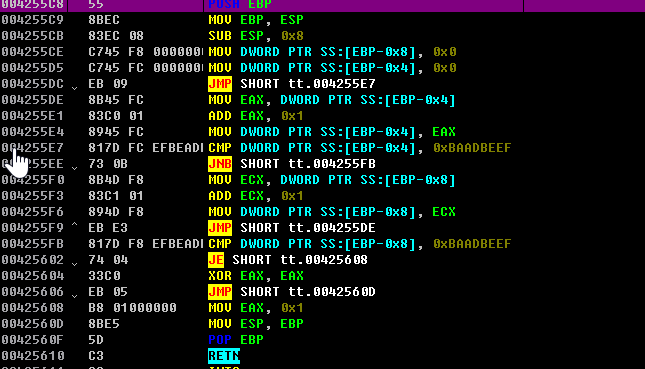Image resolution: width=645 pixels, height=369 pixels.
Task: Click hex byte 5D
Action: (96, 340)
